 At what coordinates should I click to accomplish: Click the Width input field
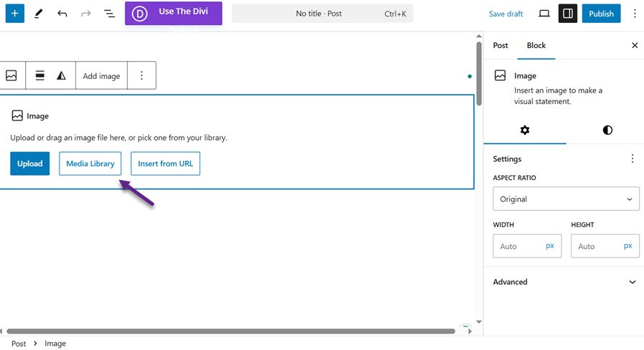[x=518, y=246]
